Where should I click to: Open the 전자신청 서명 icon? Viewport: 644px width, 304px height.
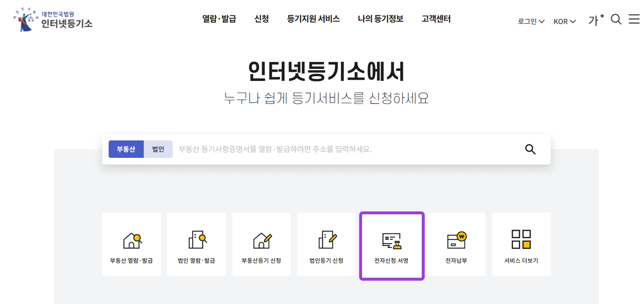click(x=392, y=241)
